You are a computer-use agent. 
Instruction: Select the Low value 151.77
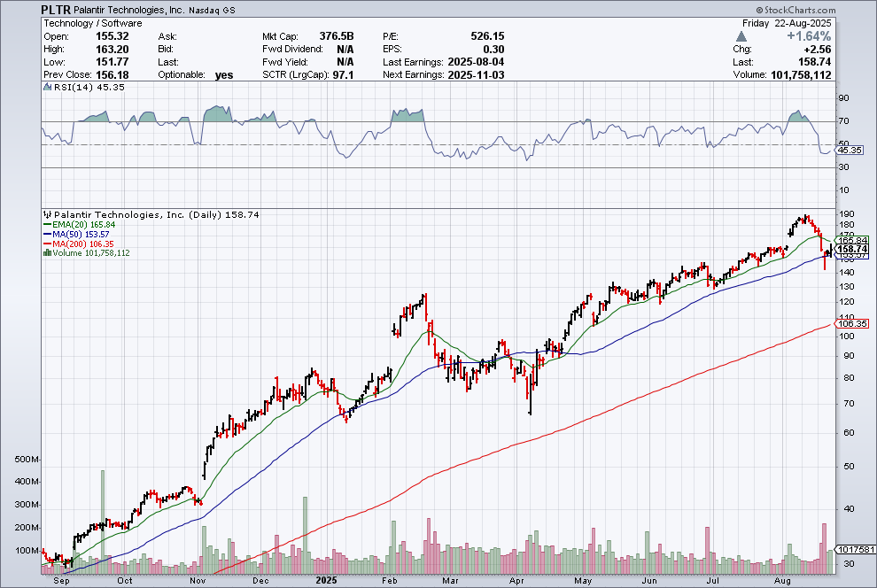tap(112, 62)
